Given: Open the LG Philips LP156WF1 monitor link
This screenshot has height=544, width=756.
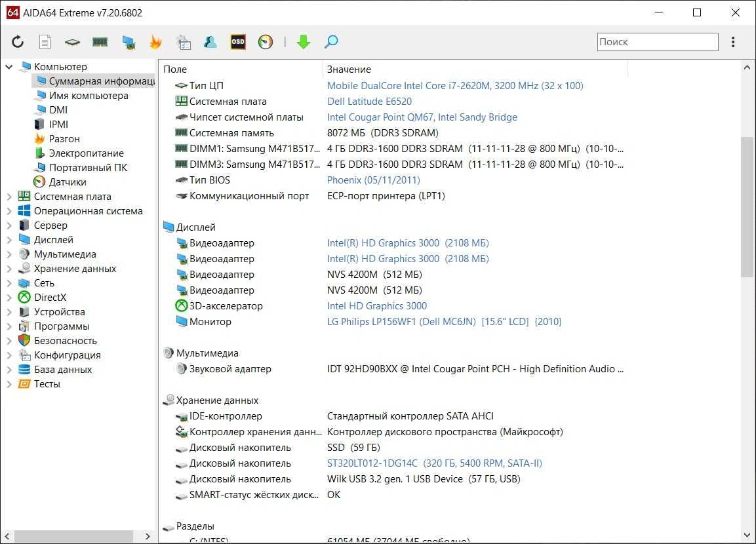Looking at the screenshot, I should coord(444,322).
